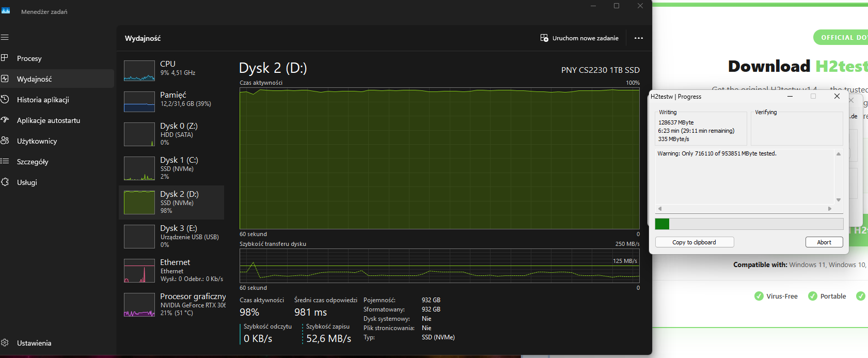Image resolution: width=868 pixels, height=358 pixels.
Task: Minimize the Task Manager window
Action: (593, 6)
